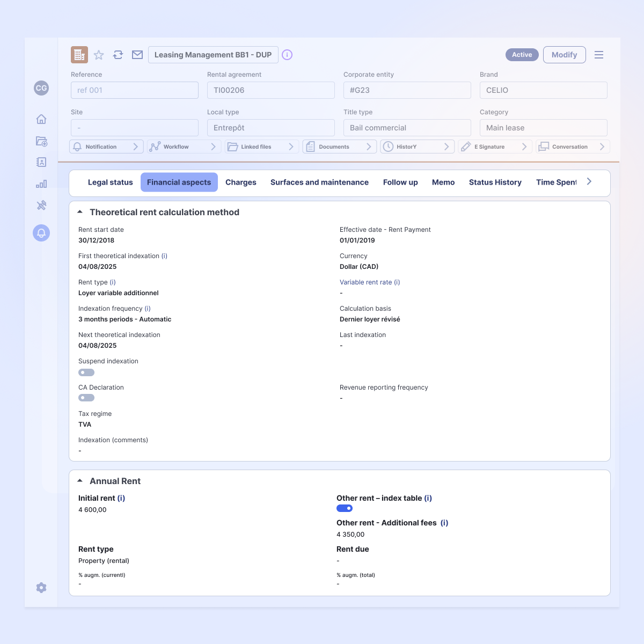
Task: Click the Modify button
Action: [x=565, y=55]
